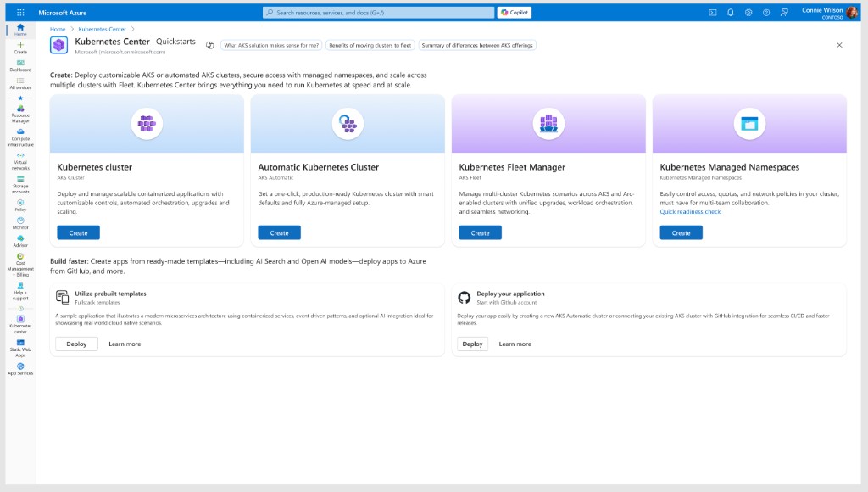Image resolution: width=868 pixels, height=492 pixels.
Task: Click the 'Utilize prebuilt templates' heading
Action: point(111,294)
